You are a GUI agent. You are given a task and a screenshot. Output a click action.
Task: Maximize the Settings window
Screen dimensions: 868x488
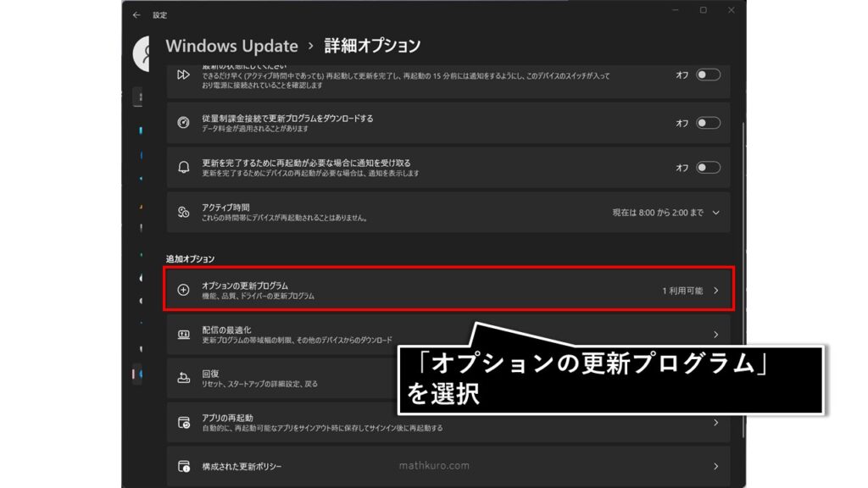703,10
